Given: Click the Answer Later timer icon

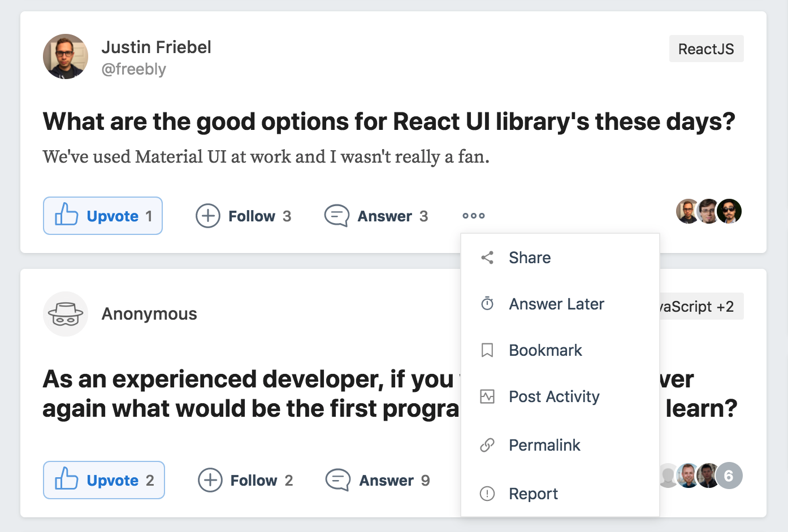Looking at the screenshot, I should (487, 304).
